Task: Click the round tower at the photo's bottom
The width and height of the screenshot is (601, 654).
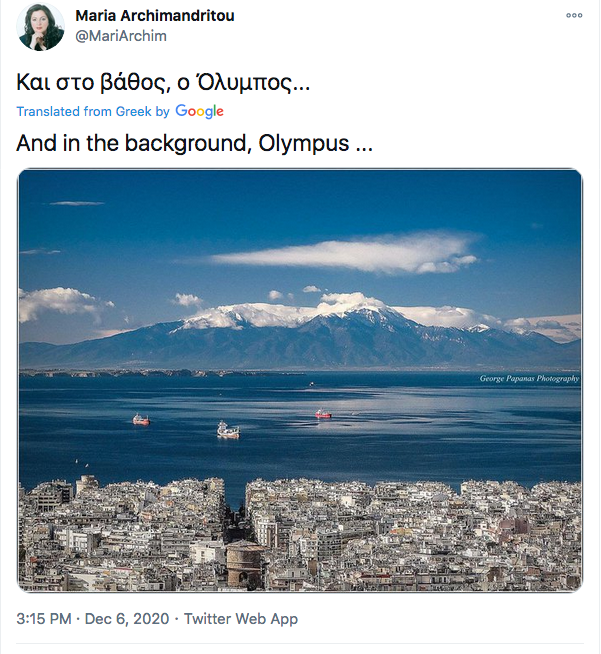Action: [x=245, y=561]
